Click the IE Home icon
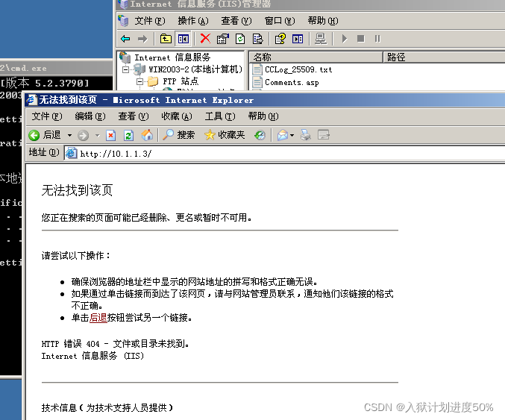The width and height of the screenshot is (505, 420). pos(147,135)
